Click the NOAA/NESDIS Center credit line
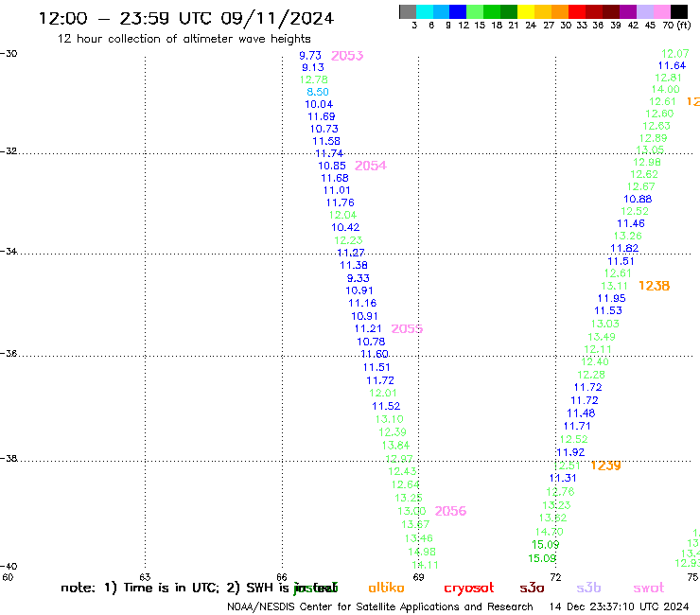This screenshot has height=615, width=700. click(380, 606)
